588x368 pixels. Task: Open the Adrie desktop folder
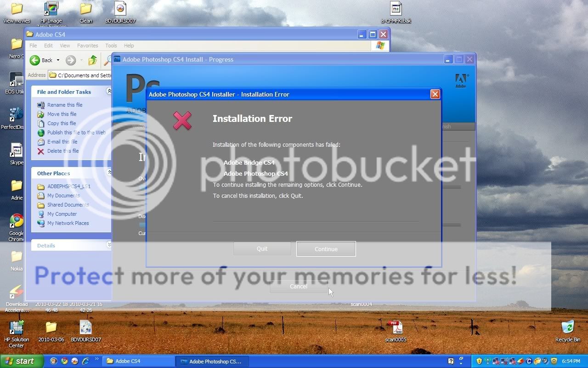[x=17, y=190]
